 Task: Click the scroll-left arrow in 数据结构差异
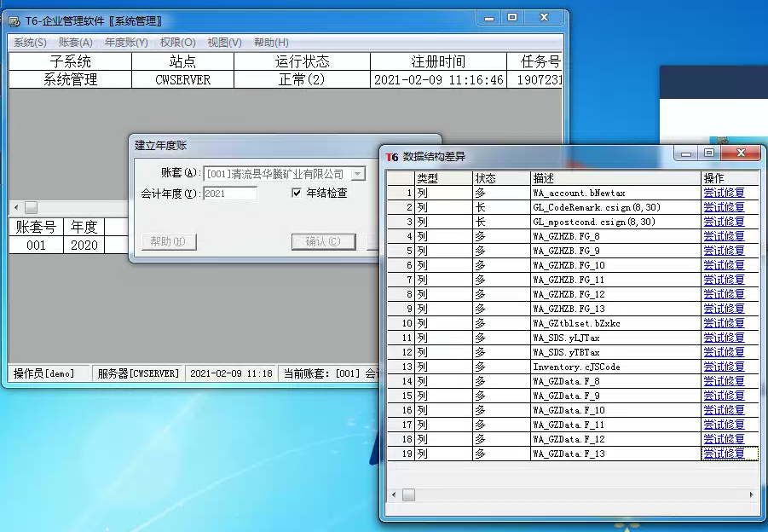point(394,494)
